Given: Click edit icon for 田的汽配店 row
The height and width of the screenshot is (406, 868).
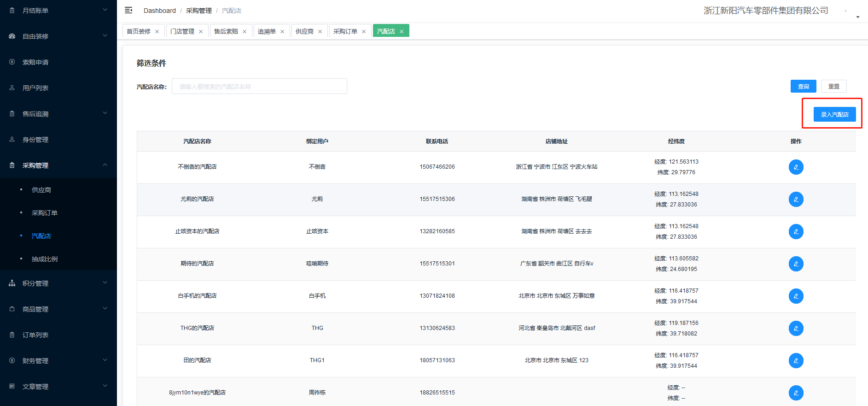Looking at the screenshot, I should click(796, 360).
